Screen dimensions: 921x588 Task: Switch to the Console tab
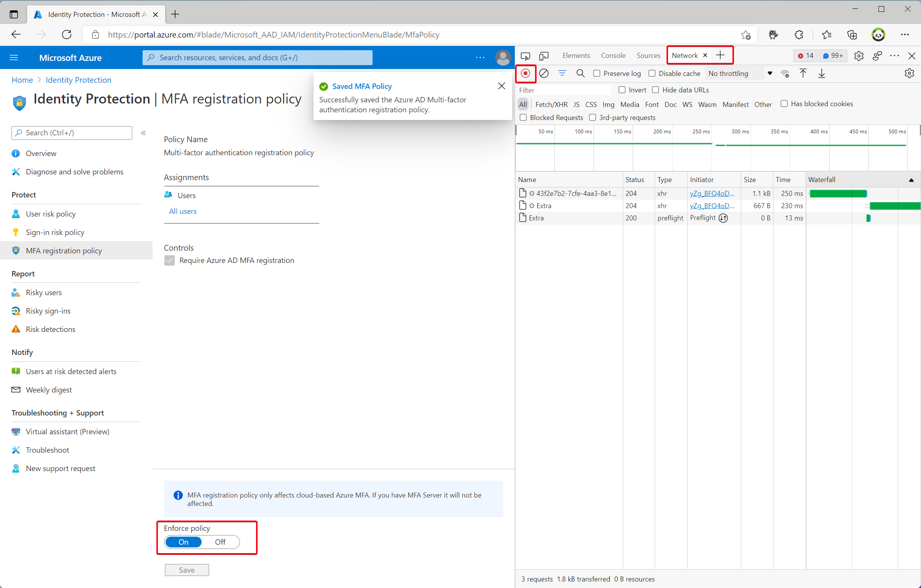(613, 56)
